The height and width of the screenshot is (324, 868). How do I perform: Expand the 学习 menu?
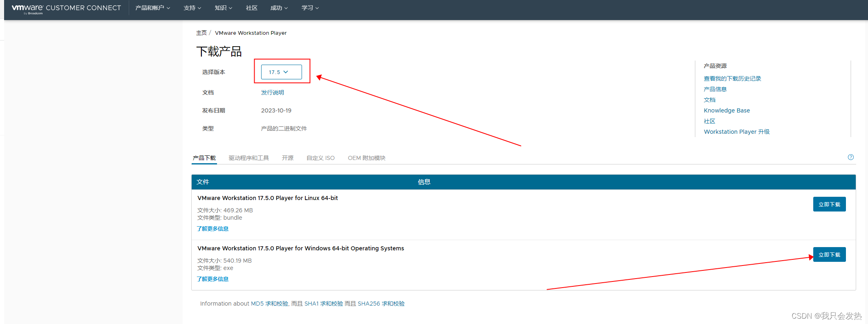click(310, 8)
